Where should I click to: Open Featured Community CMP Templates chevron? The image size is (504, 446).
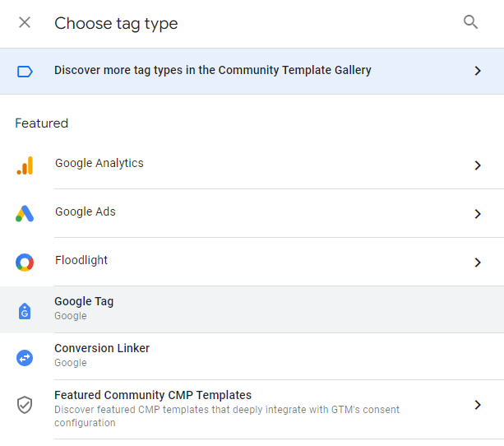[x=478, y=405]
